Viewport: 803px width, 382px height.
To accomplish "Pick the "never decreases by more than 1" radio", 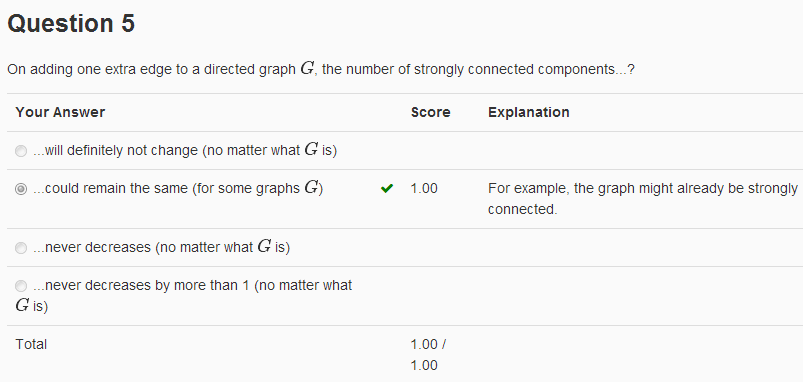I will pyautogui.click(x=20, y=286).
